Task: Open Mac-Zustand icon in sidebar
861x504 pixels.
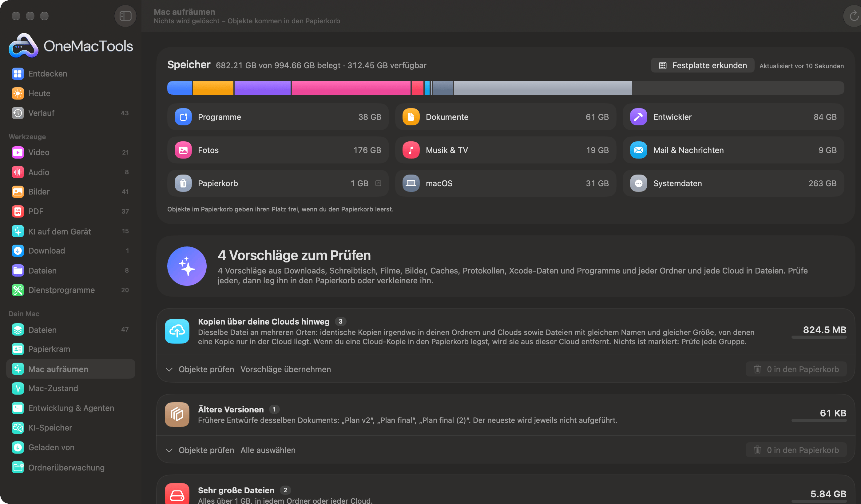Action: click(x=18, y=388)
